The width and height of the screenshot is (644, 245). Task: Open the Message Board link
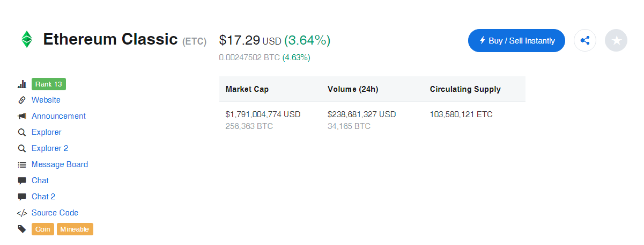[x=60, y=164]
